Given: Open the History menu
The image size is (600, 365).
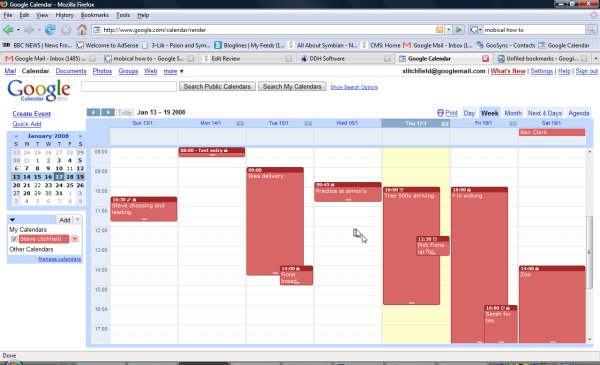Looking at the screenshot, I should 64,15.
